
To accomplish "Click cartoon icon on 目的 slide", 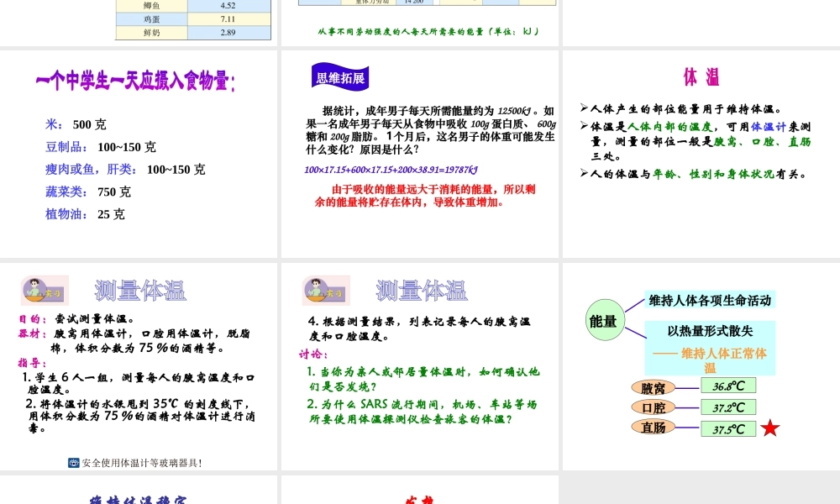I will (x=45, y=291).
